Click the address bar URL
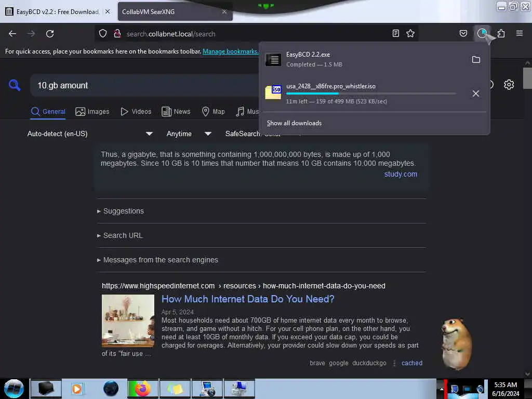 (170, 34)
